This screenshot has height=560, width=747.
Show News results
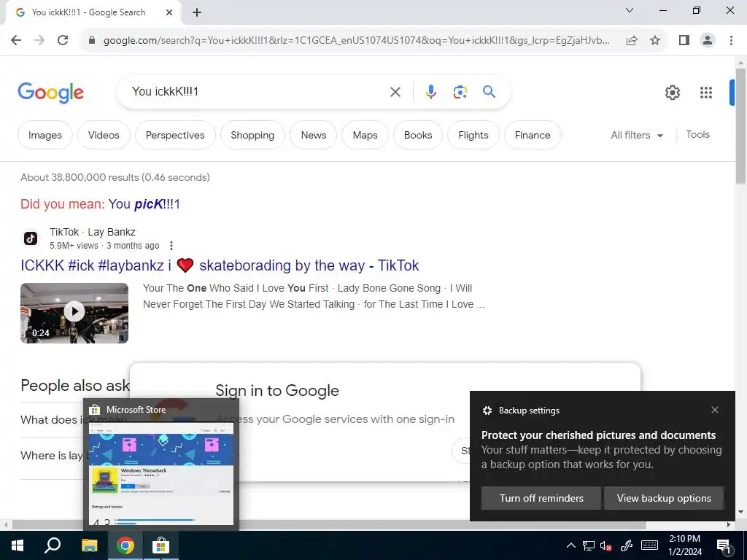314,135
